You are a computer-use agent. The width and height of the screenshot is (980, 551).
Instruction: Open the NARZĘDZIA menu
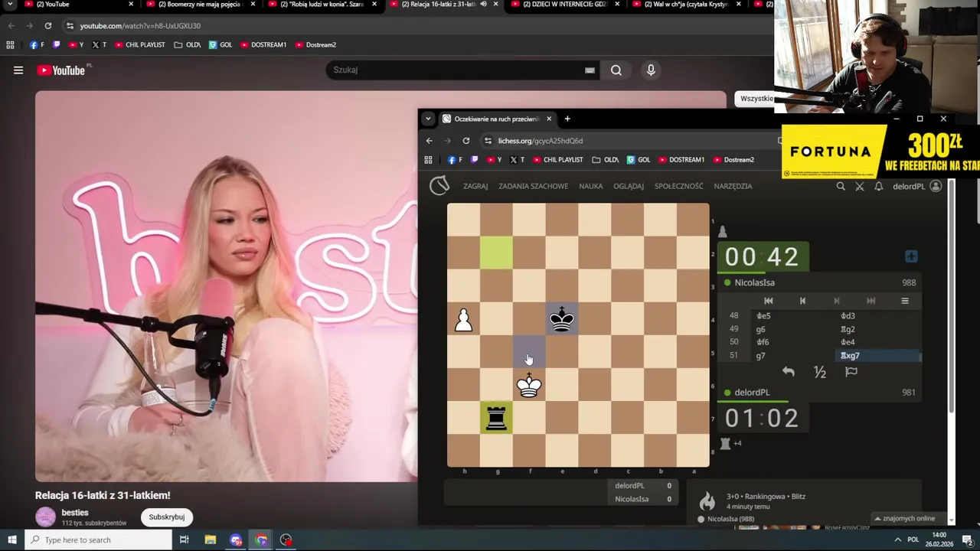(x=733, y=186)
